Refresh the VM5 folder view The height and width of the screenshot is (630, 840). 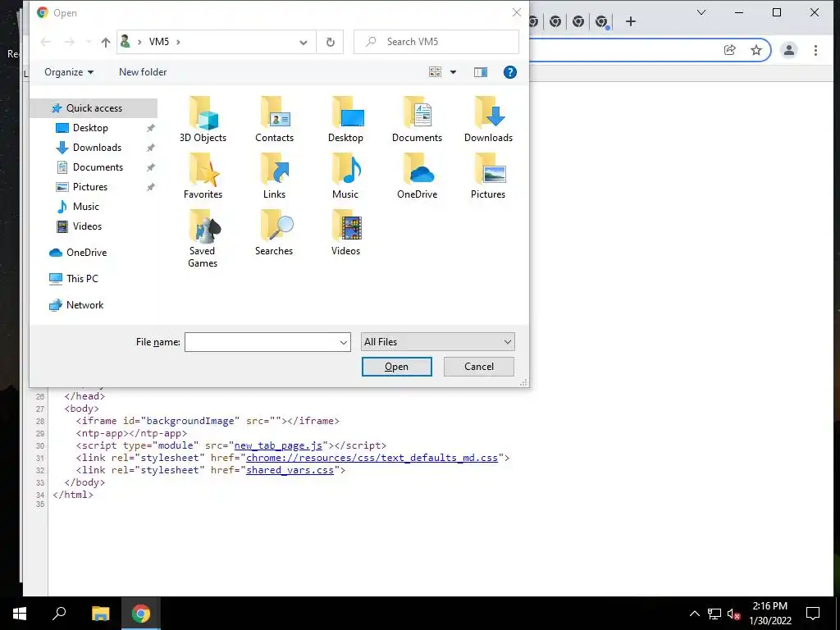click(x=331, y=42)
